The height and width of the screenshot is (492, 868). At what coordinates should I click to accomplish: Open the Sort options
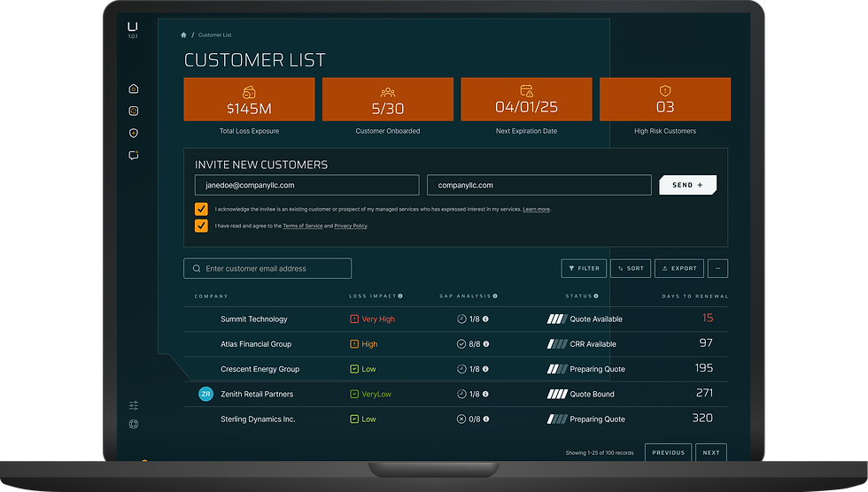(631, 269)
